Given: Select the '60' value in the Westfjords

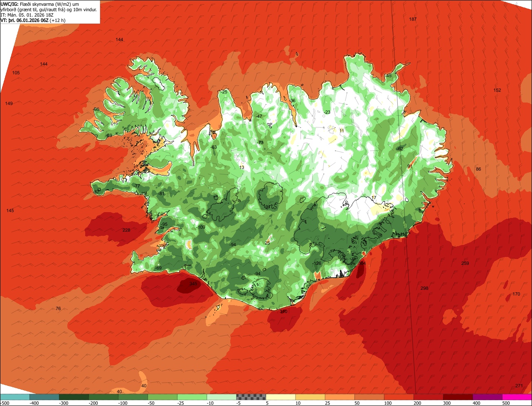Looking at the screenshot, I should (97, 110).
